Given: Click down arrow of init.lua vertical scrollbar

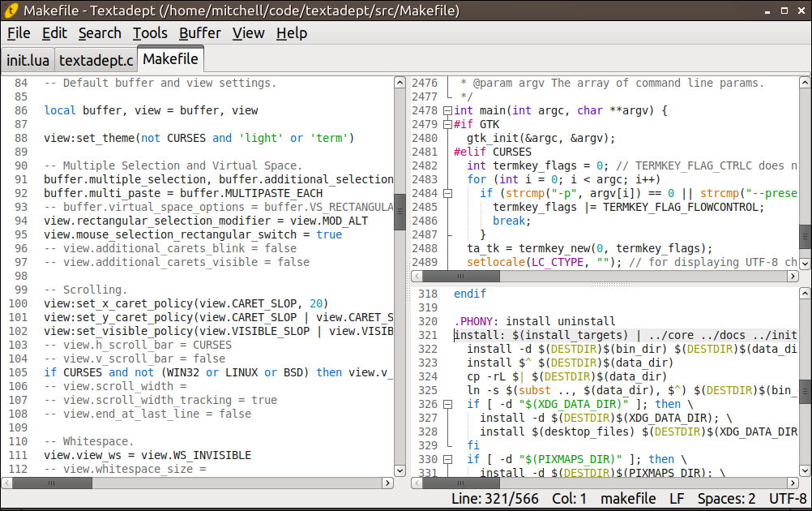Looking at the screenshot, I should 400,470.
